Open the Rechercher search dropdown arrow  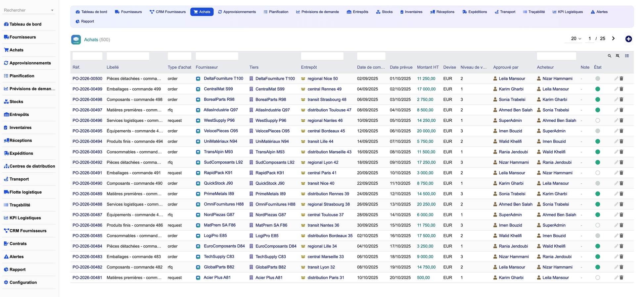52,10
